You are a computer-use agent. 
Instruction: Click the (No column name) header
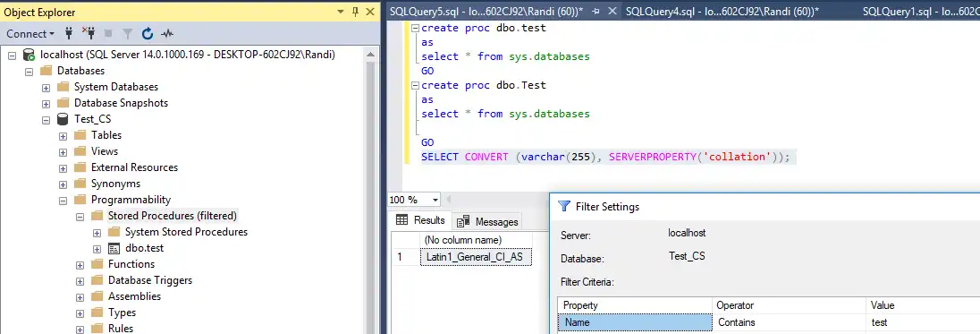pyautogui.click(x=476, y=240)
